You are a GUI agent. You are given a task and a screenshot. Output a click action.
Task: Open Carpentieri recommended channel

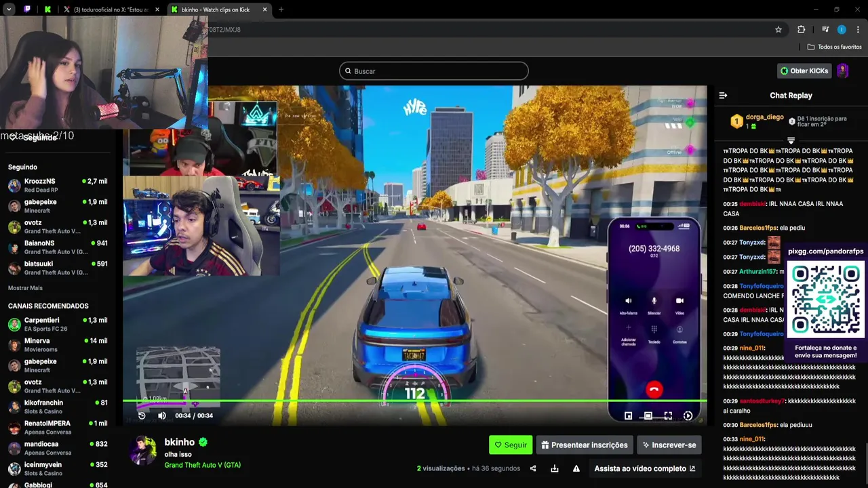pos(58,324)
